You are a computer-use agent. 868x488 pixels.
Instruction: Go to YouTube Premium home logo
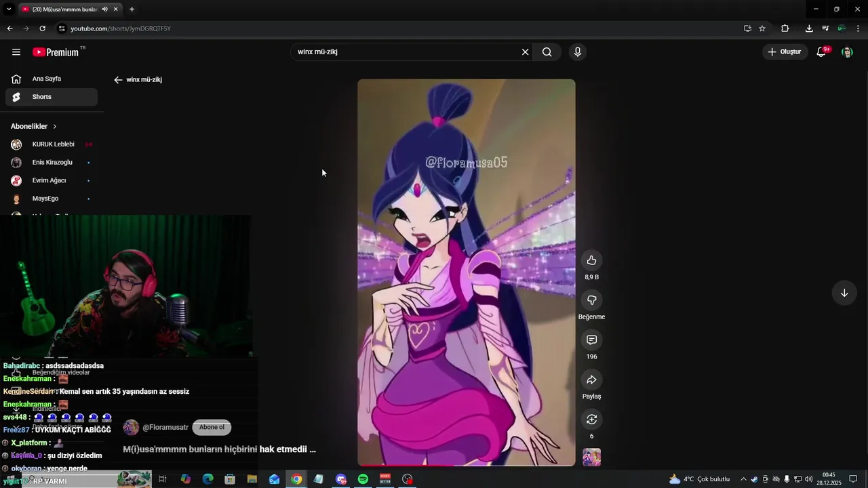coord(56,52)
